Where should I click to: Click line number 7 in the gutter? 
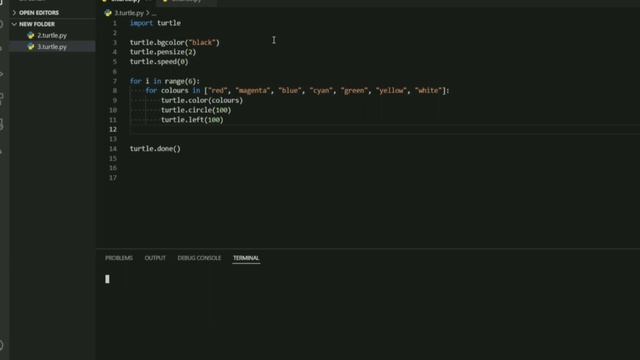pyautogui.click(x=115, y=81)
